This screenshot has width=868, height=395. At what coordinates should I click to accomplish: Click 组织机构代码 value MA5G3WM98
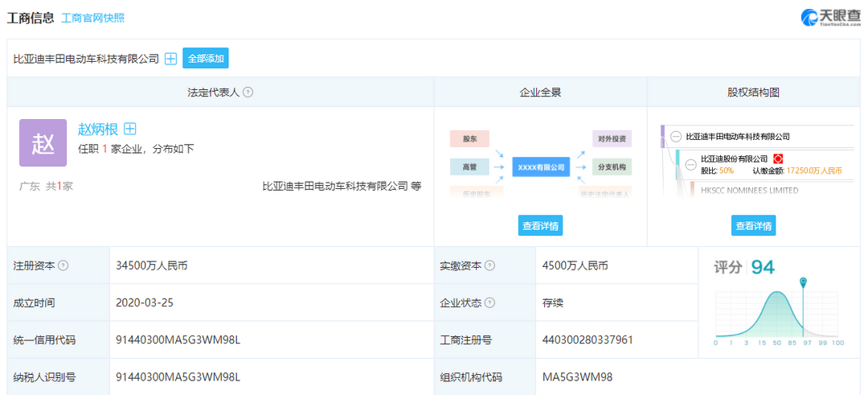(577, 377)
